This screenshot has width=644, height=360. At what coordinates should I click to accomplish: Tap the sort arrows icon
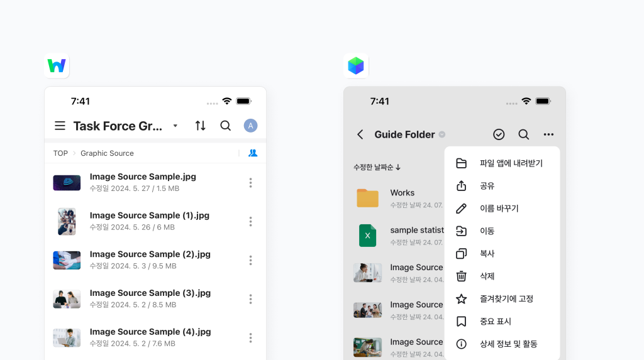pos(200,126)
